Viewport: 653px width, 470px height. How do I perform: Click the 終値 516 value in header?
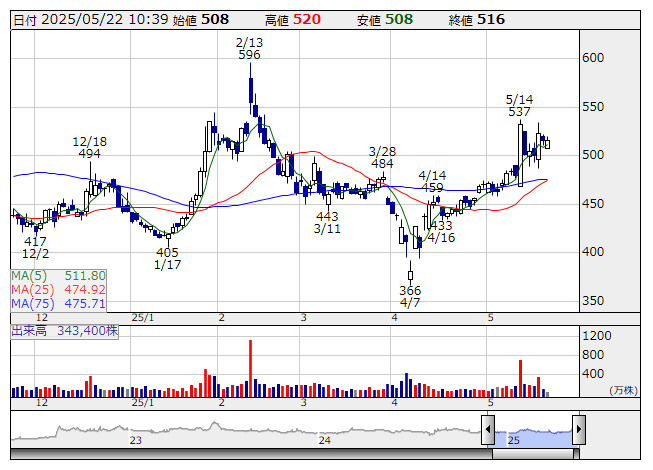tap(490, 19)
